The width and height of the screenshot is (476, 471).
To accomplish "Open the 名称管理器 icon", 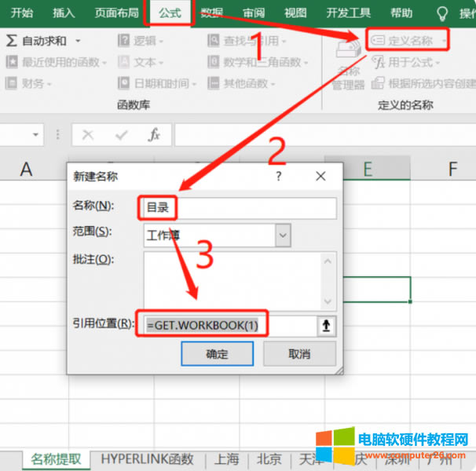I will click(348, 64).
